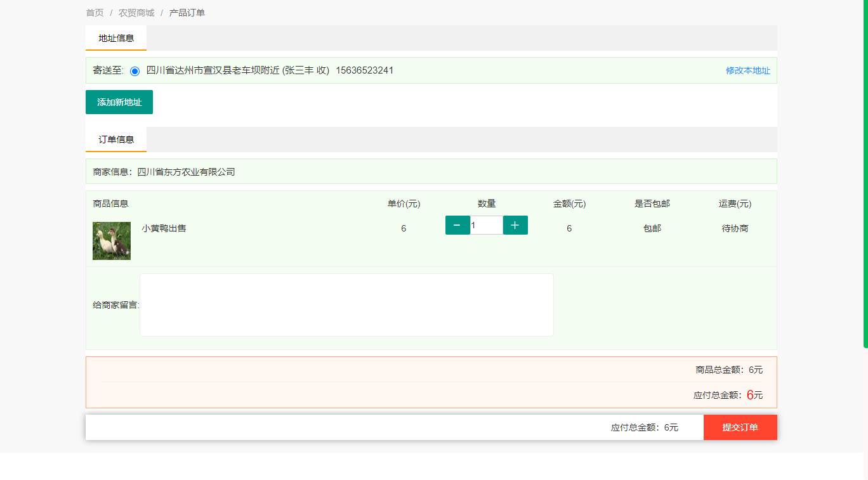
Task: Click the address text for 张三丰
Action: point(238,70)
